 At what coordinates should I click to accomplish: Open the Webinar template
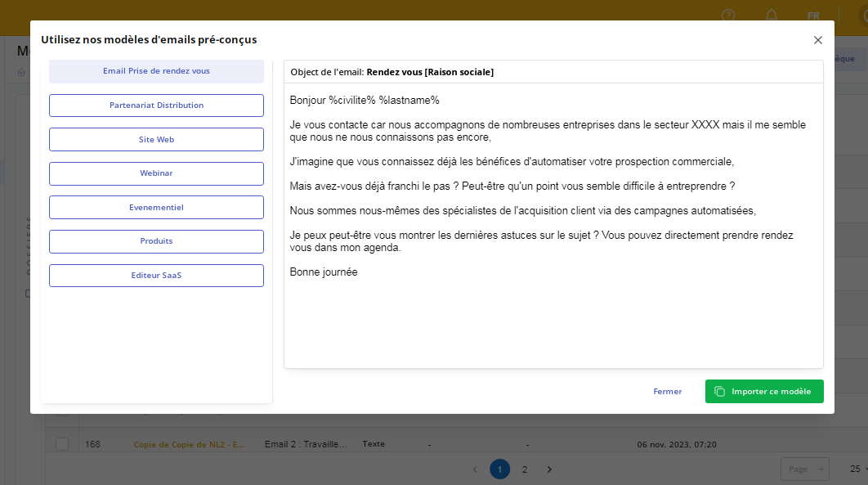(x=156, y=173)
